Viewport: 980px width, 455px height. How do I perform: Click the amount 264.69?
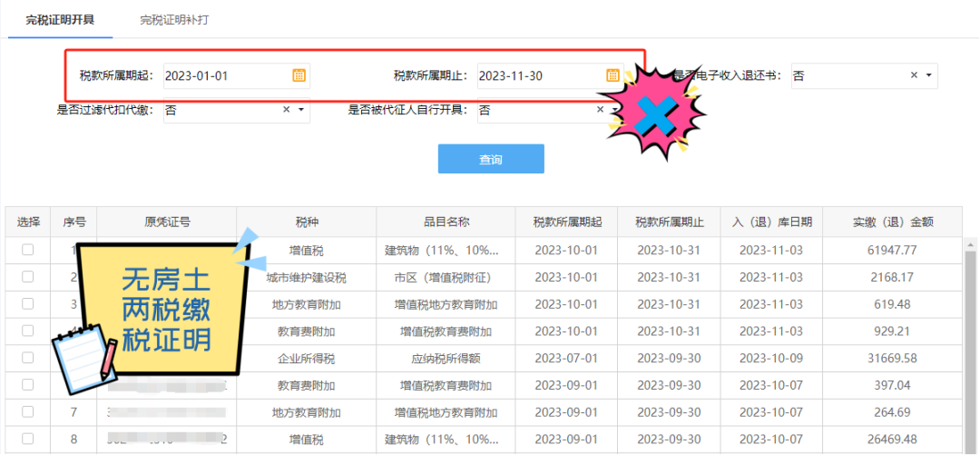(892, 412)
